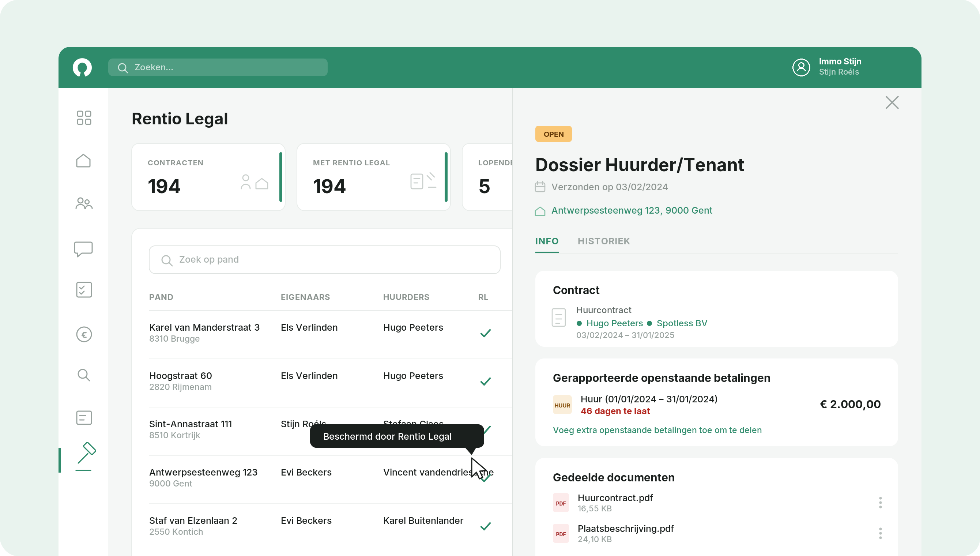Click the CONTRACTEN 194 summary card
The image size is (980, 556).
[208, 177]
